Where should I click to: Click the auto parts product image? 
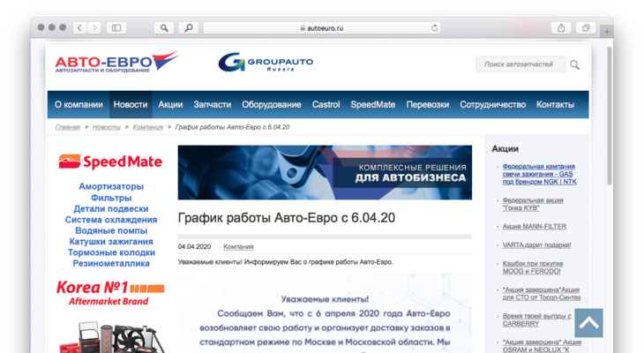point(112,337)
